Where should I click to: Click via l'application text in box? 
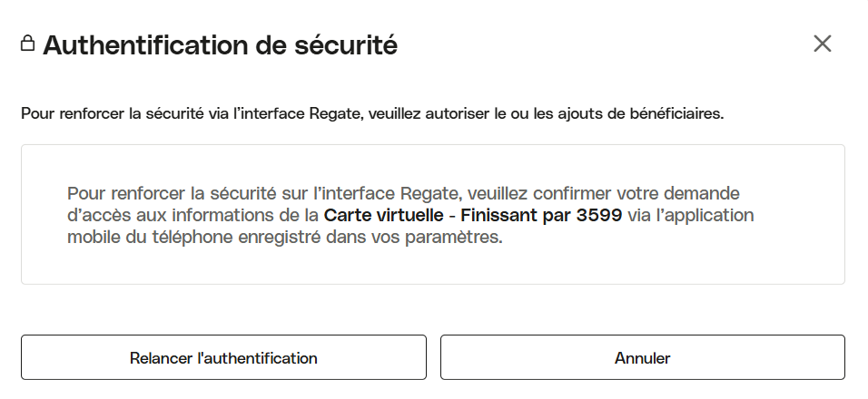(x=692, y=215)
